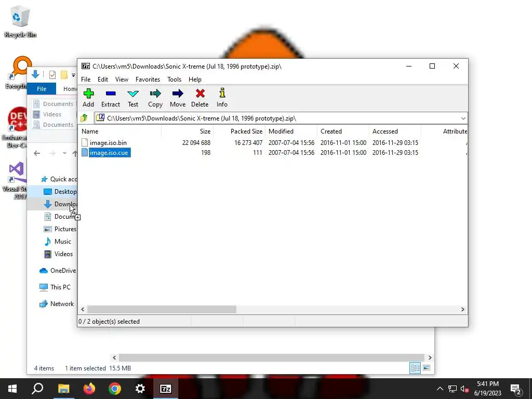This screenshot has height=399, width=532.
Task: Select This PC in Explorer sidebar
Action: [55, 287]
